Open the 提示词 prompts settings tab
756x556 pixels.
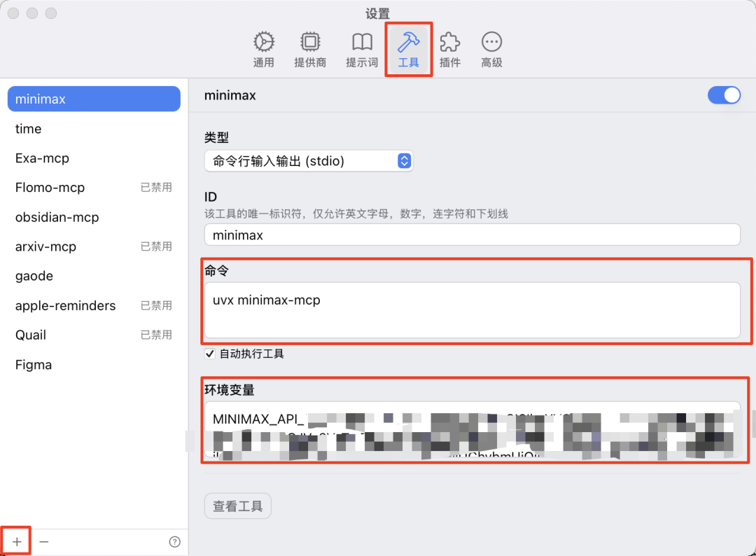tap(362, 50)
